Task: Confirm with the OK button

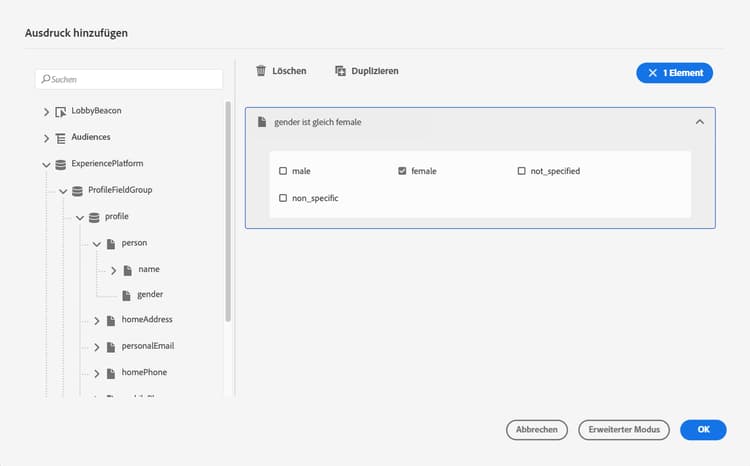Action: point(703,430)
